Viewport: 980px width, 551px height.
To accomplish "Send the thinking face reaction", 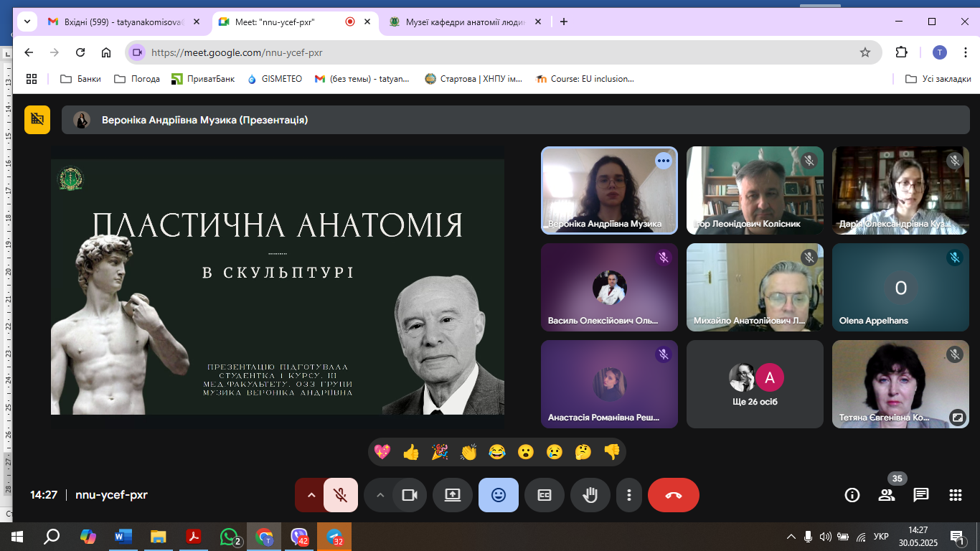I will tap(583, 452).
